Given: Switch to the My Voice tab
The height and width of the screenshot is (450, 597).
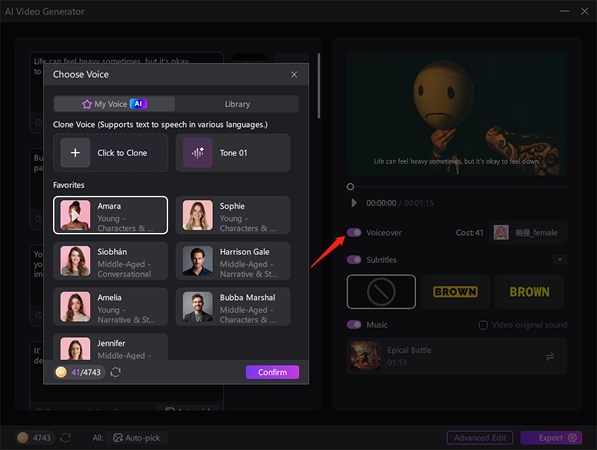Looking at the screenshot, I should tap(115, 104).
